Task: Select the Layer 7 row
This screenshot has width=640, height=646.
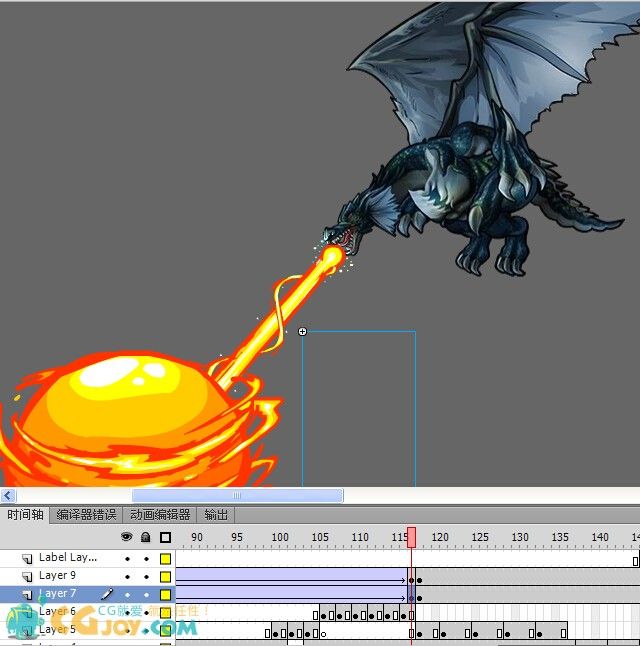Action: pos(87,595)
